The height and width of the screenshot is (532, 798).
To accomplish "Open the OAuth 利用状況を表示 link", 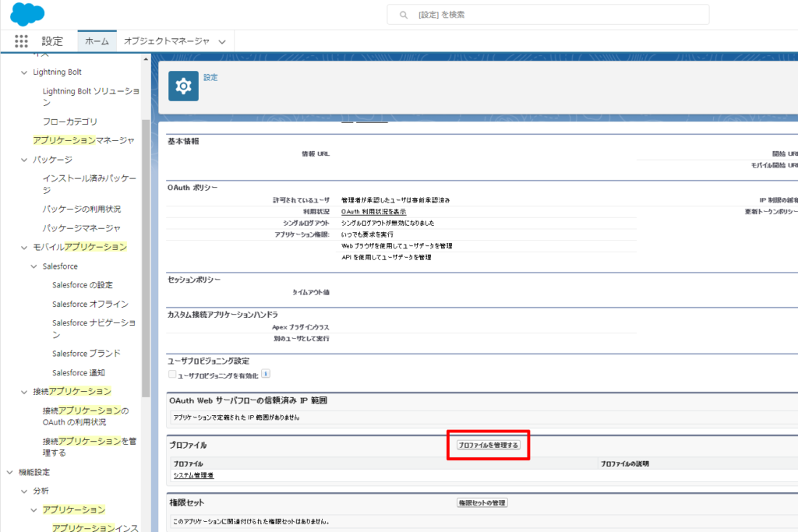I will [373, 212].
